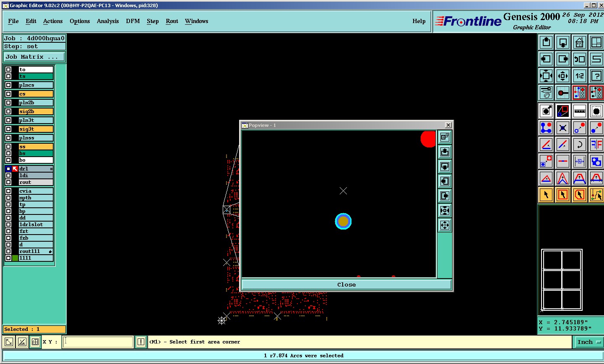604x364 pixels.
Task: Click Popview pan up icon
Action: point(445,152)
